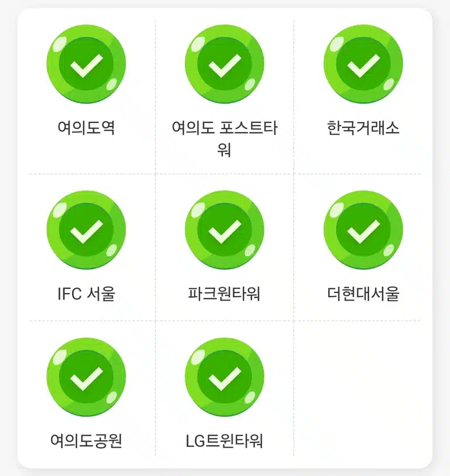Viewport: 450px width, 476px height.
Task: Open the 여의도공원 green stamp badge
Action: click(x=86, y=377)
